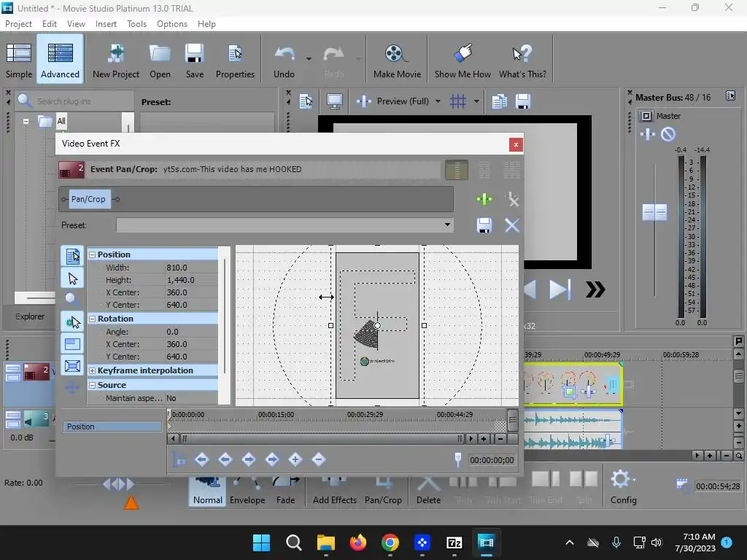Image resolution: width=747 pixels, height=560 pixels.
Task: Switch to Simple mode layout
Action: [x=18, y=60]
